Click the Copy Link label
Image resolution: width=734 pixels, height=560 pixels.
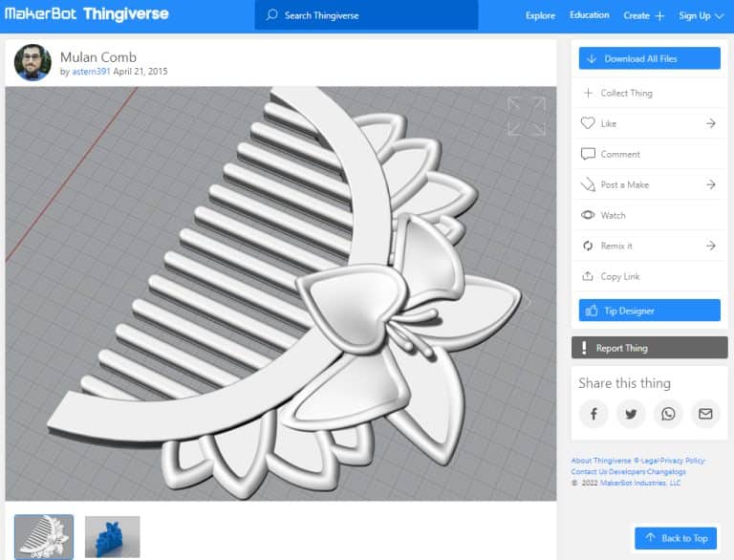click(x=619, y=277)
